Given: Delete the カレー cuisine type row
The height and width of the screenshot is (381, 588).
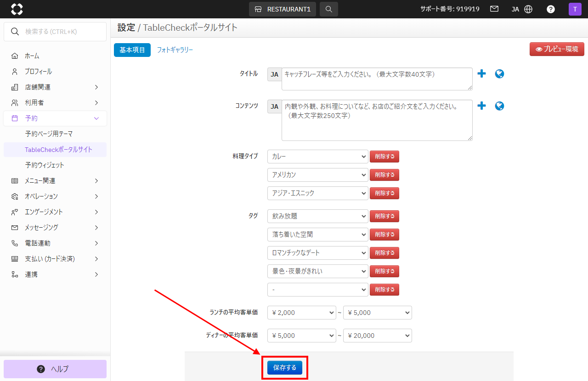Looking at the screenshot, I should 384,157.
